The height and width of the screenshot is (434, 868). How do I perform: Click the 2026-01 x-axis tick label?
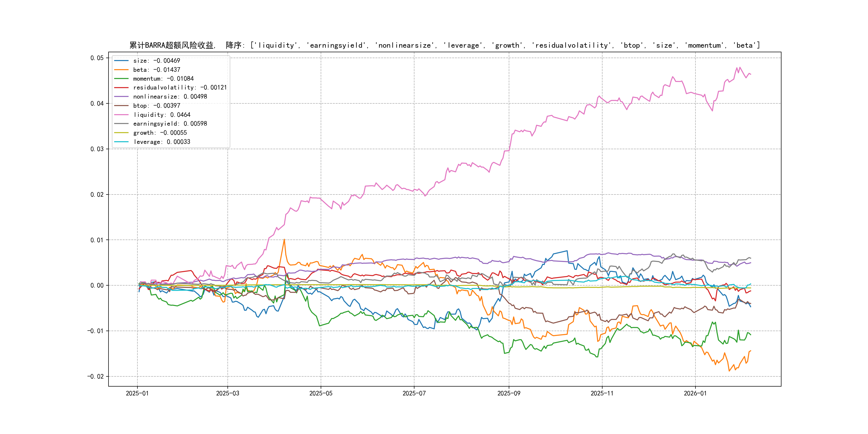click(695, 393)
